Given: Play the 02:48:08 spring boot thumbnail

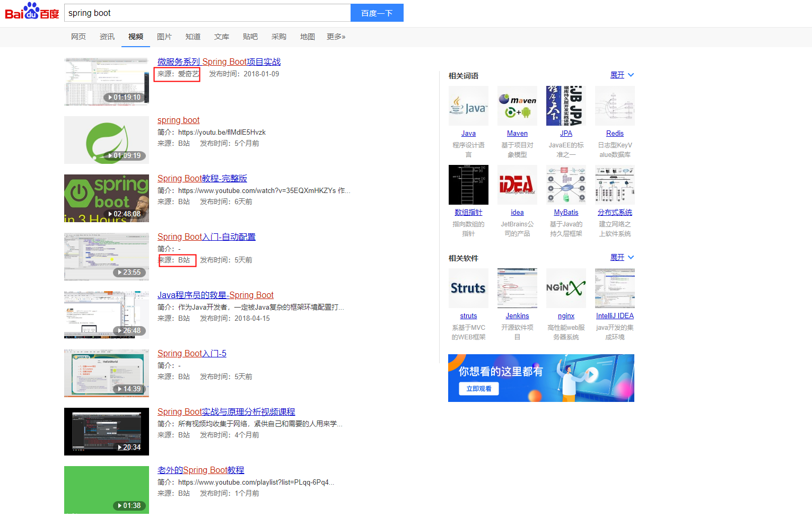Looking at the screenshot, I should [107, 198].
